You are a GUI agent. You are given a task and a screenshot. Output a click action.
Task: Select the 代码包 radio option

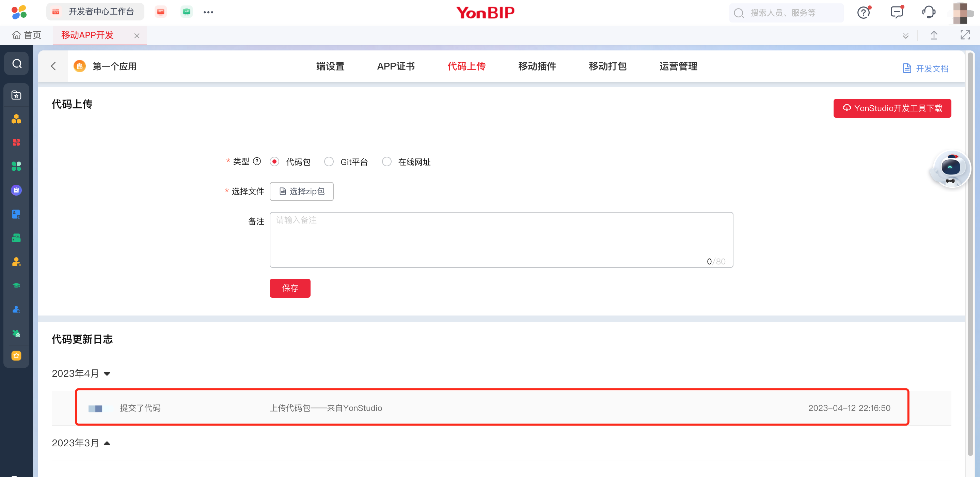(274, 162)
